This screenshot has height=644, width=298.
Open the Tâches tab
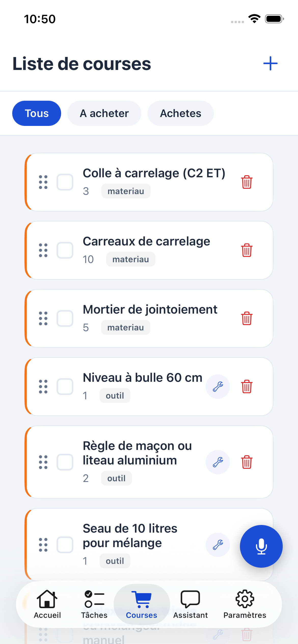tap(94, 604)
